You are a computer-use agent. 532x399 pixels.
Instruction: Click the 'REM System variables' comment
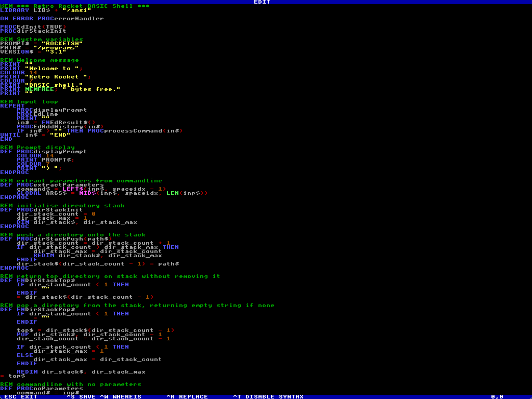[x=42, y=39]
